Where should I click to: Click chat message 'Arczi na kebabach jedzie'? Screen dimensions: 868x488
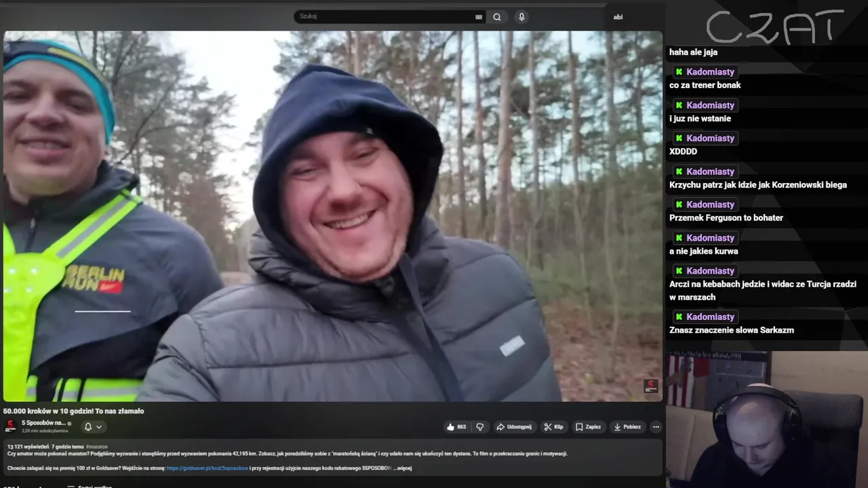point(763,291)
